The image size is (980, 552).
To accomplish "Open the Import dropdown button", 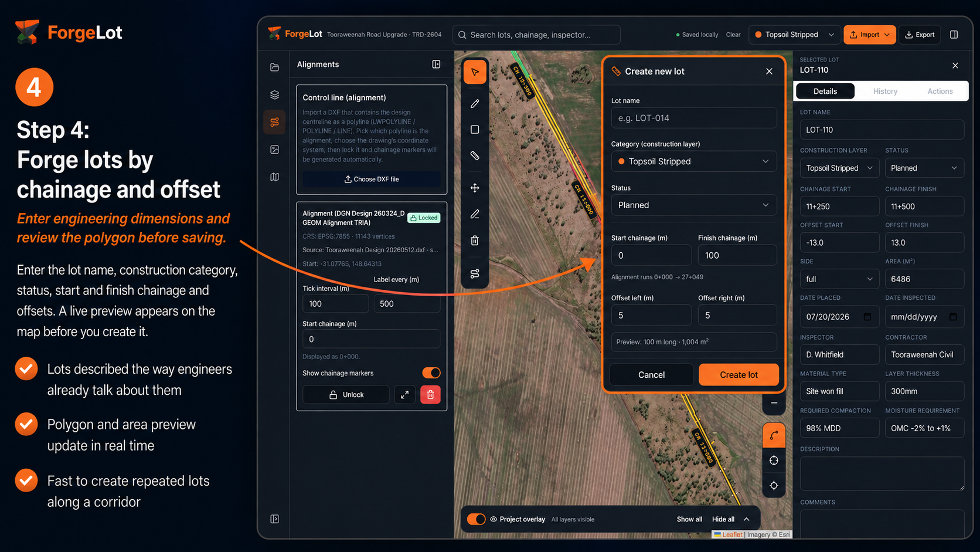I will [869, 35].
